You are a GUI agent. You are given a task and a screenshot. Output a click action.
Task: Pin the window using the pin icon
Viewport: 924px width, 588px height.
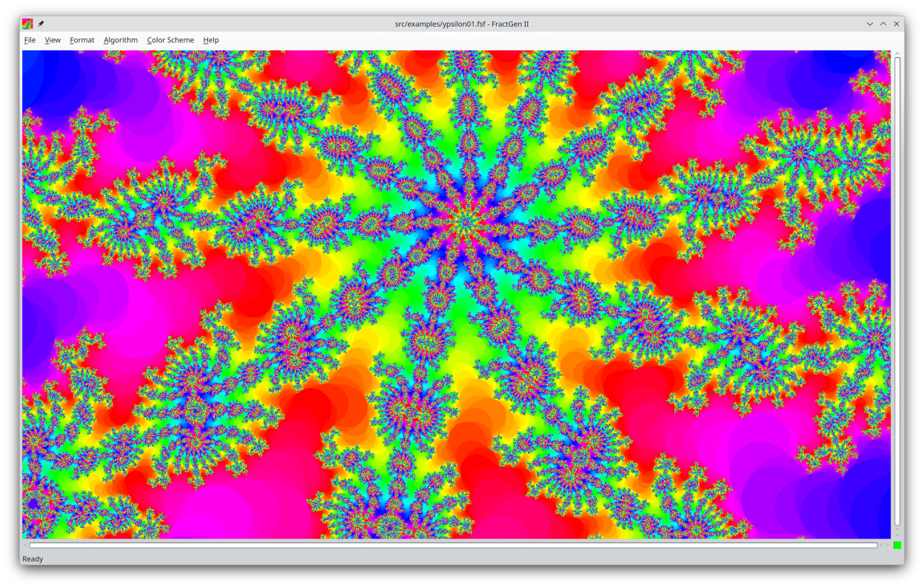(x=41, y=24)
